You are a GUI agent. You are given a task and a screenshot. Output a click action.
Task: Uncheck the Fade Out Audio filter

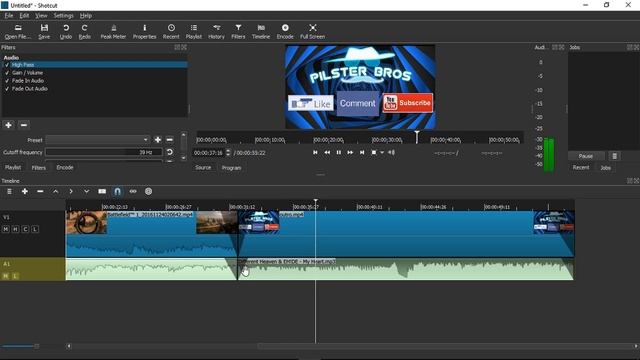(7, 89)
